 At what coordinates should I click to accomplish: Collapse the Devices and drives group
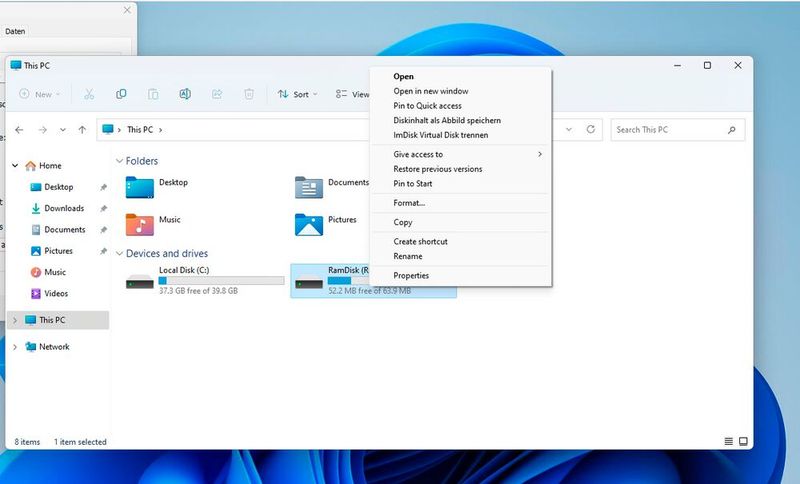(x=119, y=253)
